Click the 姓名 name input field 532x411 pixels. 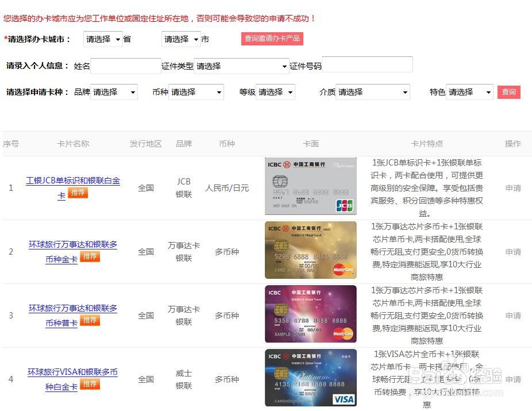tap(125, 66)
